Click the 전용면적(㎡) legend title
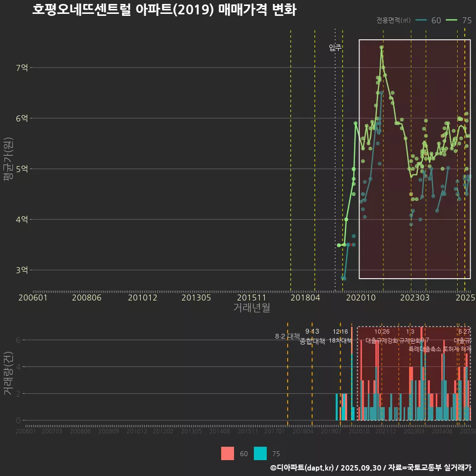Screen dimensions: 476x476 pos(394,20)
